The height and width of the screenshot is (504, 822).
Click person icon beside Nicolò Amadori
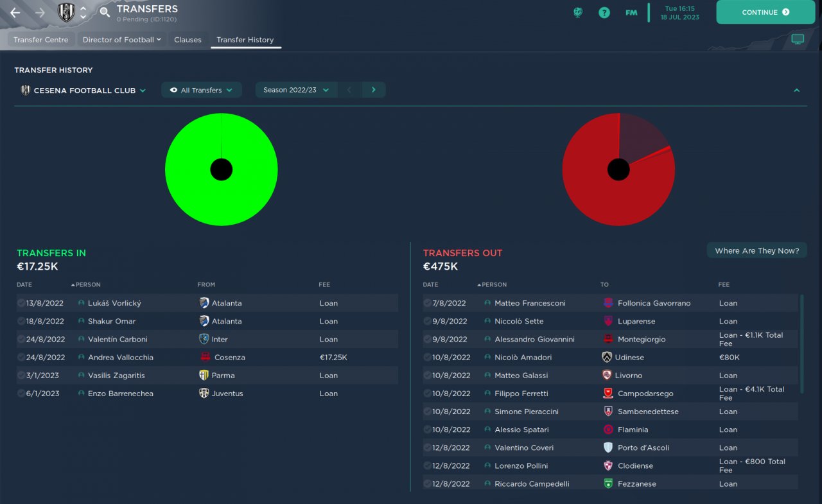coord(488,357)
